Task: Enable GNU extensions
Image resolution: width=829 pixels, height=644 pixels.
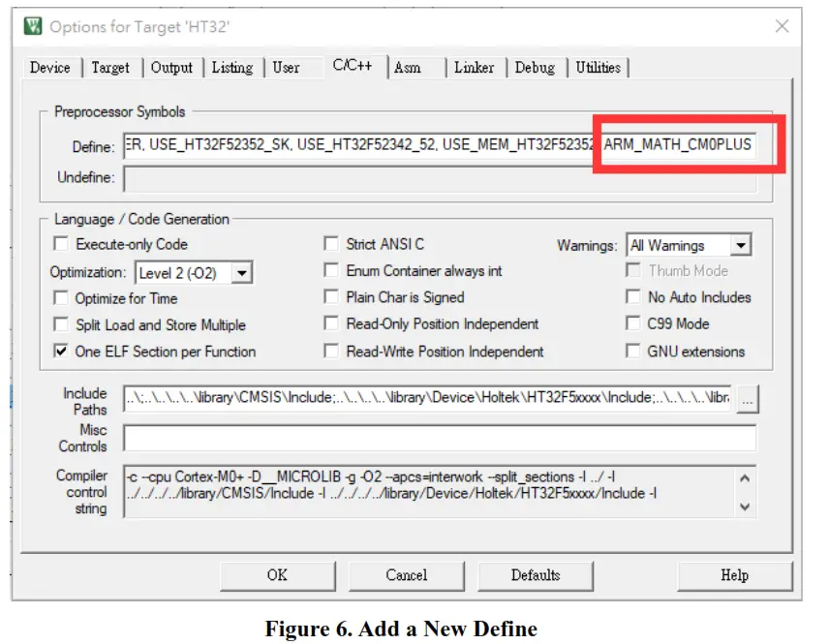Action: click(x=634, y=352)
